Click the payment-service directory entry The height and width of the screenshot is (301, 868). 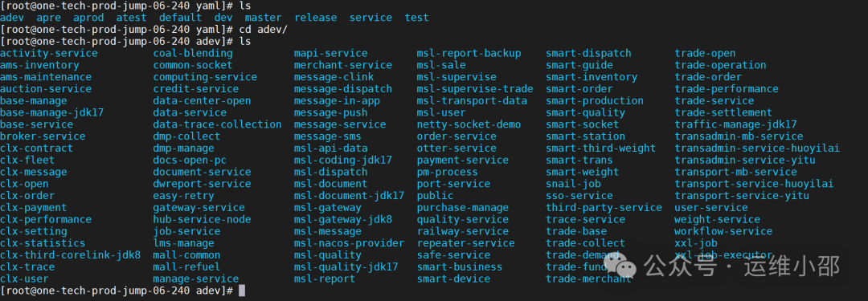462,161
